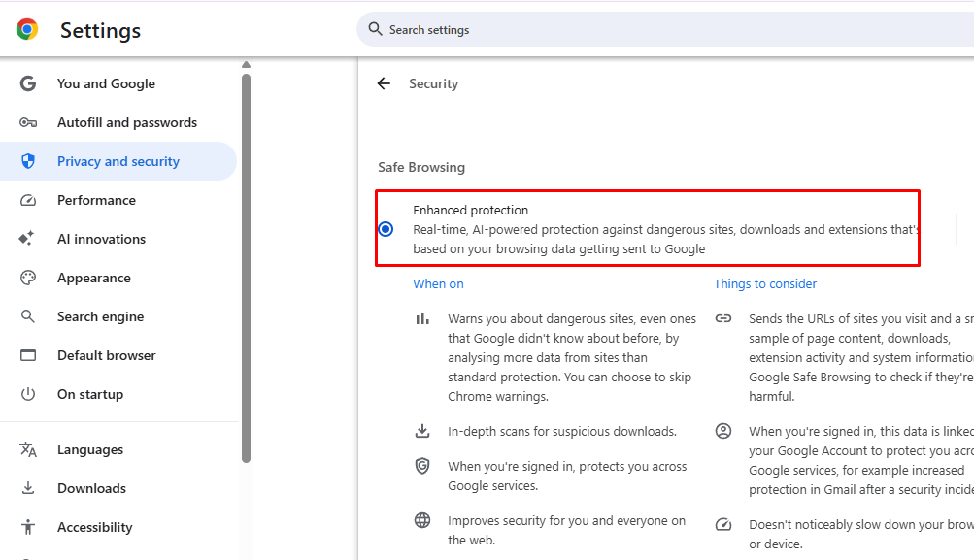Click the On startup power icon
The image size is (974, 560).
pyautogui.click(x=28, y=394)
